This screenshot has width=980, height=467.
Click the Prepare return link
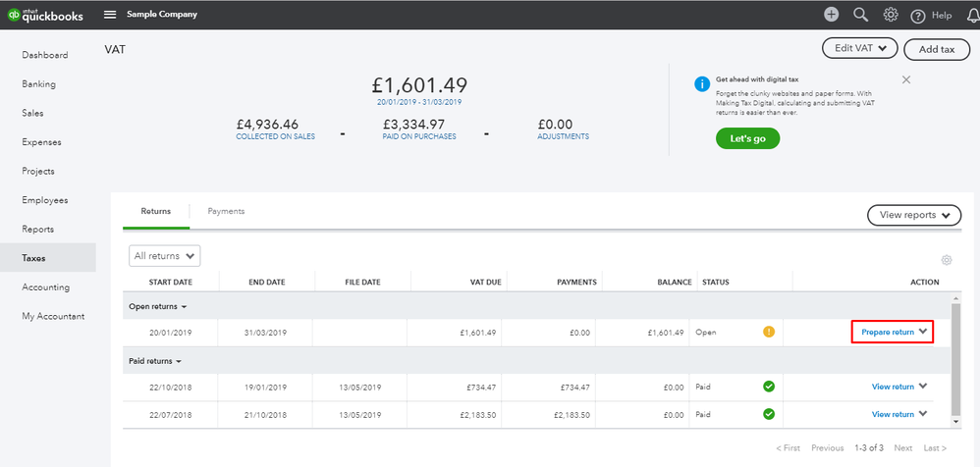(x=888, y=333)
